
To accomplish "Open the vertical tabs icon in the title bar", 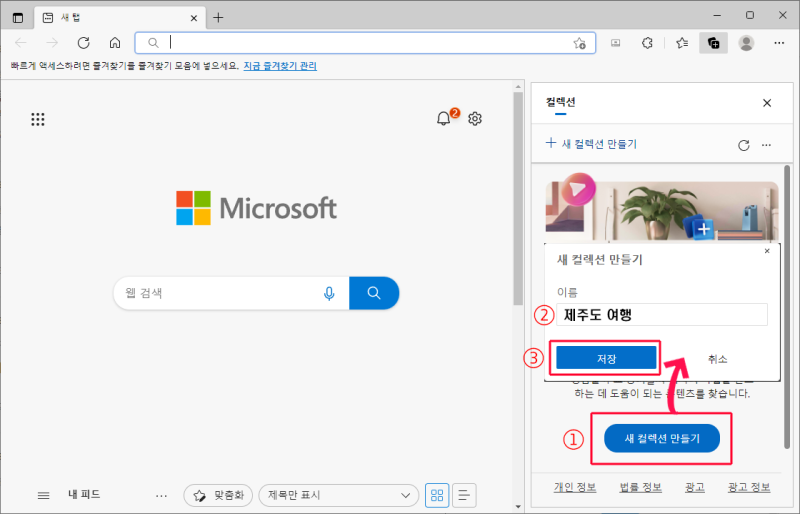I will (x=18, y=18).
